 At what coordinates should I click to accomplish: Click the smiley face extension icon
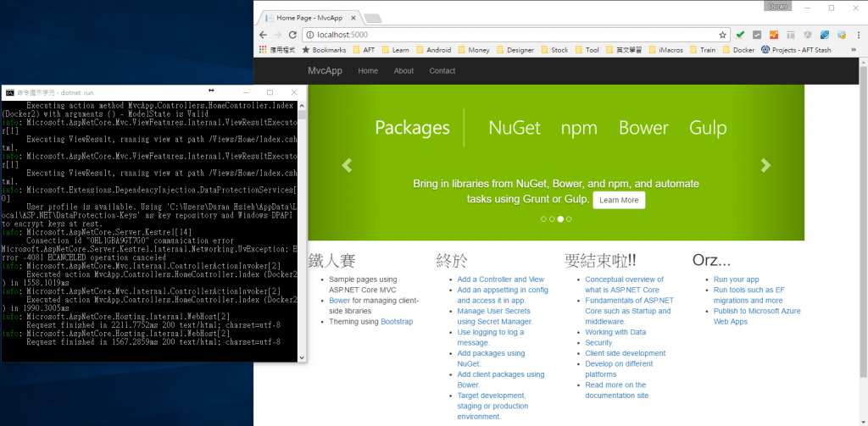click(842, 35)
